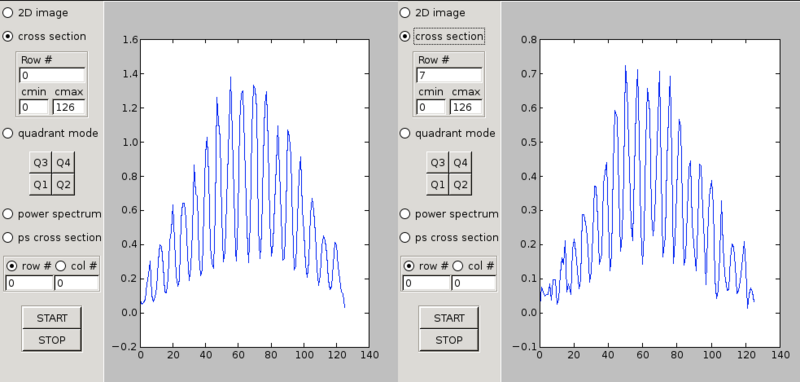This screenshot has width=800, height=382.
Task: Click Q2 quadrant button in right panel
Action: point(460,185)
